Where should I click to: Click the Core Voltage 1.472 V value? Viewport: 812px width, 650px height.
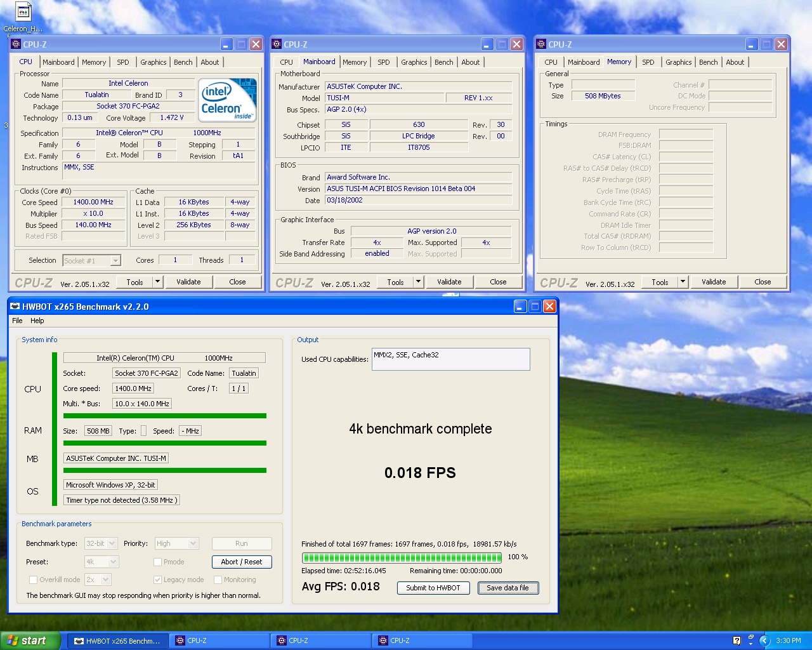pos(172,117)
